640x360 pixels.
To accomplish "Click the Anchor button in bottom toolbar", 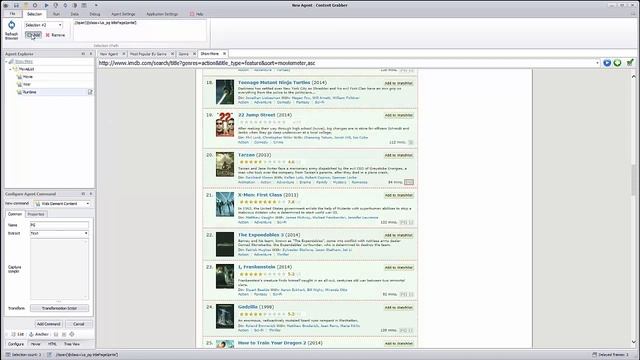I will [39, 334].
